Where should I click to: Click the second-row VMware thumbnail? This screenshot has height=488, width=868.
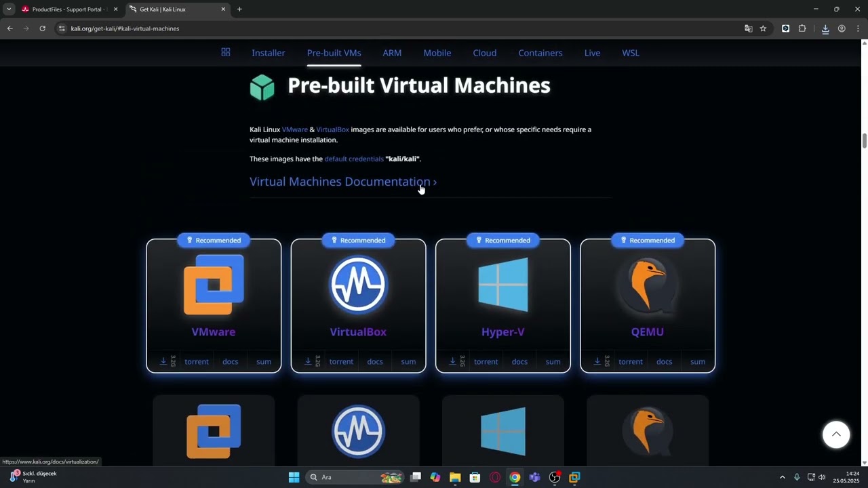[214, 432]
